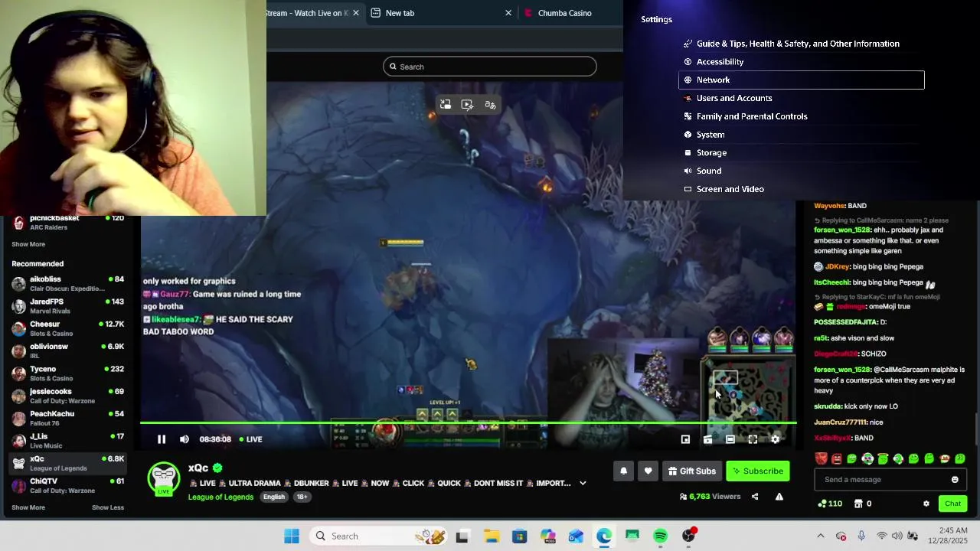980x551 pixels.
Task: Open picnickbasket channel in sidebar
Action: (67, 223)
